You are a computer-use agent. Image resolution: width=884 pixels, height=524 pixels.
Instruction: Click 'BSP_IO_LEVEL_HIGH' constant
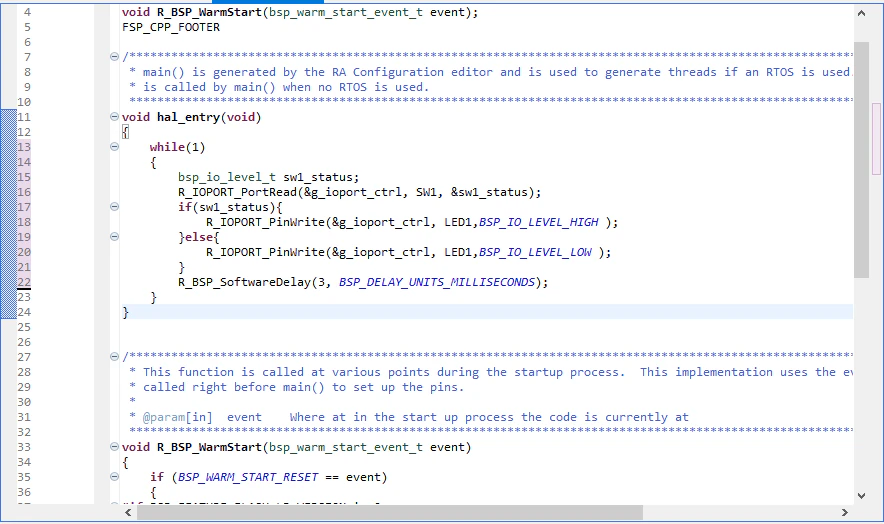point(538,222)
